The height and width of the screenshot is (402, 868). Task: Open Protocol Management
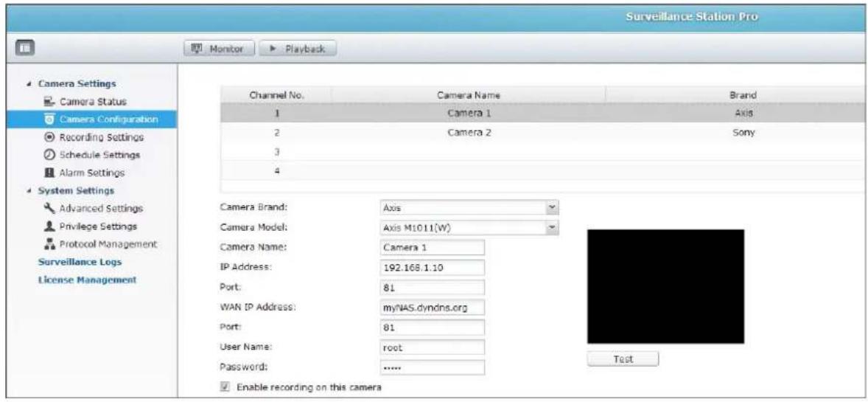click(x=107, y=244)
